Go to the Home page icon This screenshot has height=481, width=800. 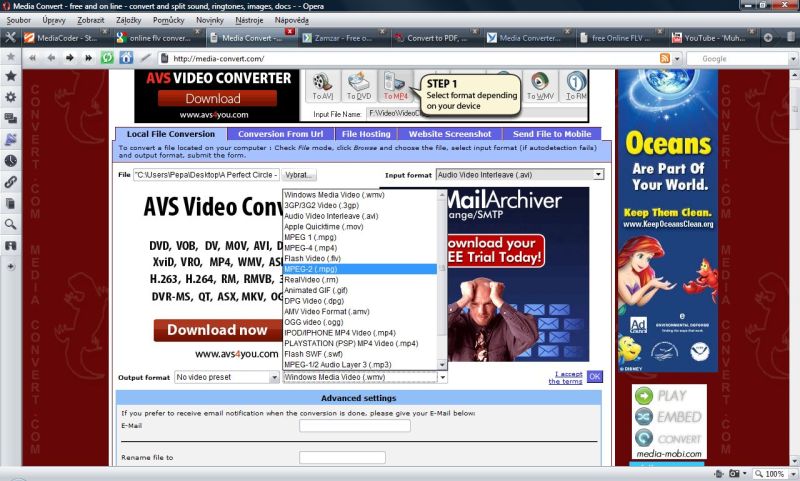126,58
